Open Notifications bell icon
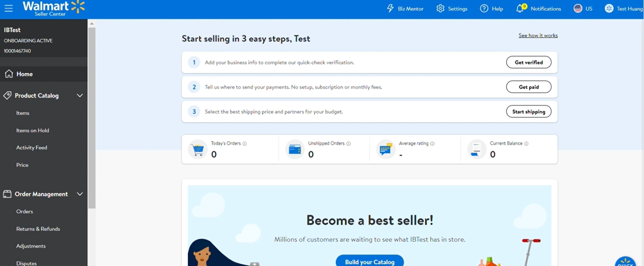 coord(520,9)
